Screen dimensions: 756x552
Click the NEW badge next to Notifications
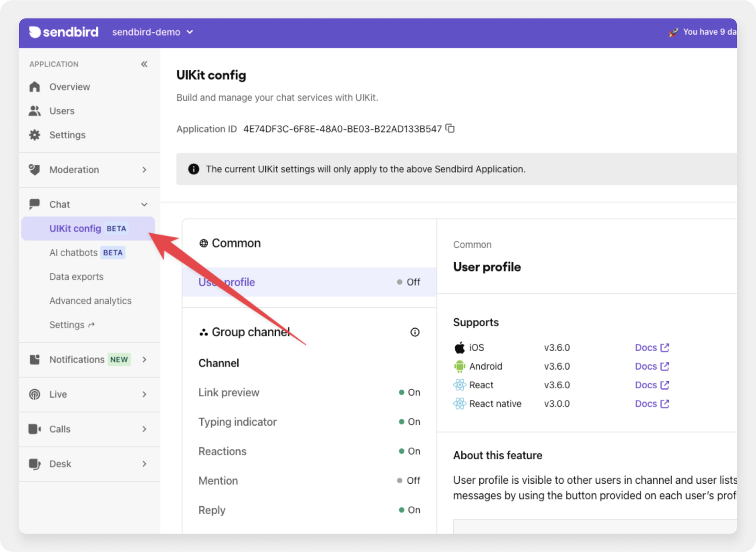119,360
